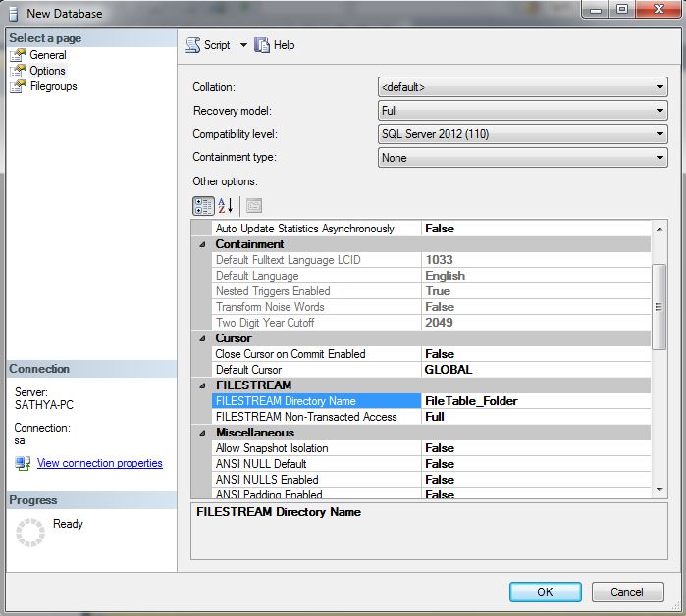
Task: Click the Filegroups page icon
Action: [x=18, y=86]
